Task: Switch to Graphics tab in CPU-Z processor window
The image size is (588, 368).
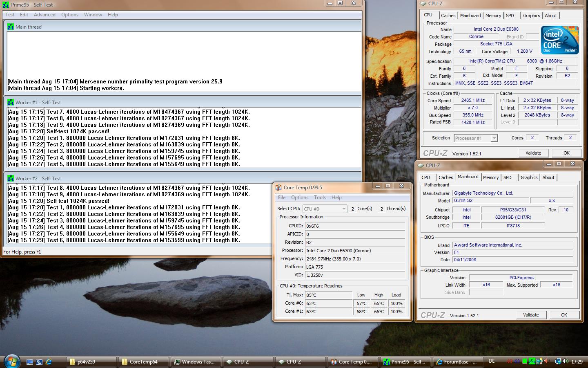Action: [x=532, y=16]
